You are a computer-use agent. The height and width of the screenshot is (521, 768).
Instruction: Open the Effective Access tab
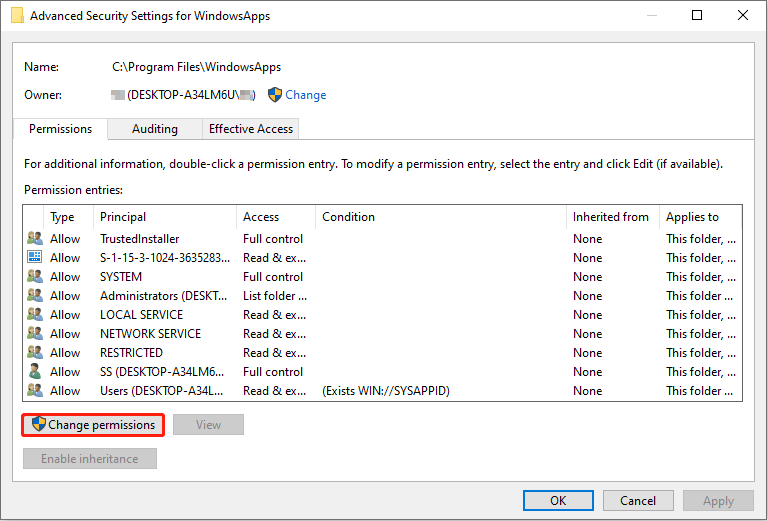coord(251,129)
